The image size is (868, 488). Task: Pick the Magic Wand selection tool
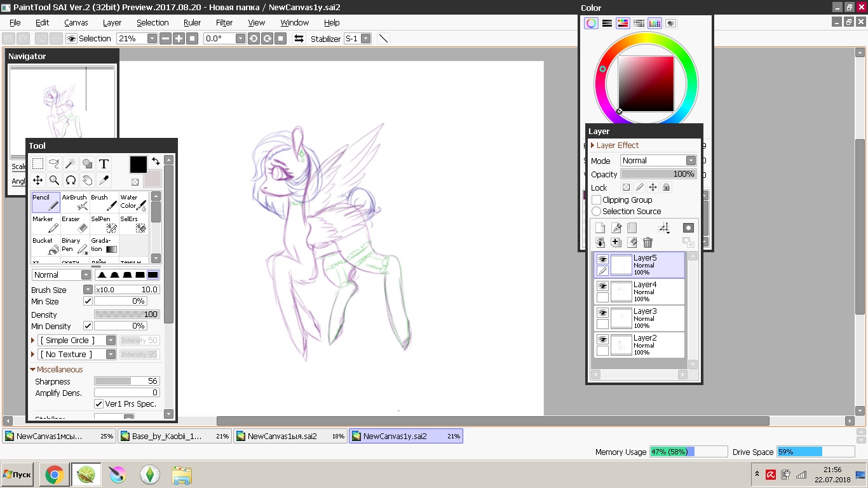click(71, 164)
